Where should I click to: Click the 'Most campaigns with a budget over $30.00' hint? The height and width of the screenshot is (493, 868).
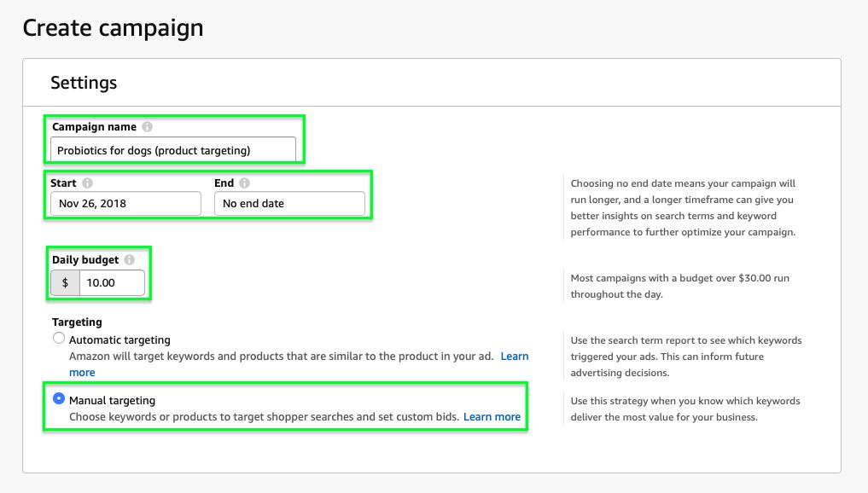coord(679,286)
